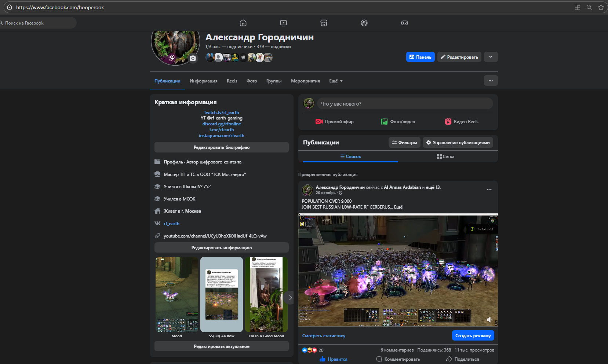Click the camera icon on profile picture
608x364 pixels.
(x=193, y=58)
